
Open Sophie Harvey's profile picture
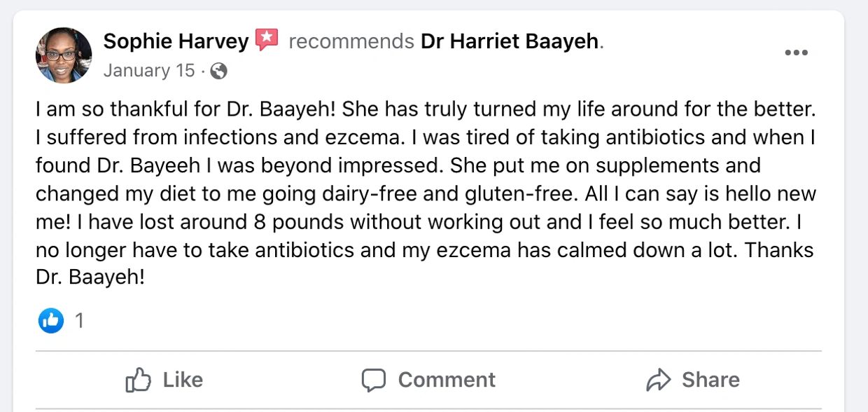pos(64,55)
